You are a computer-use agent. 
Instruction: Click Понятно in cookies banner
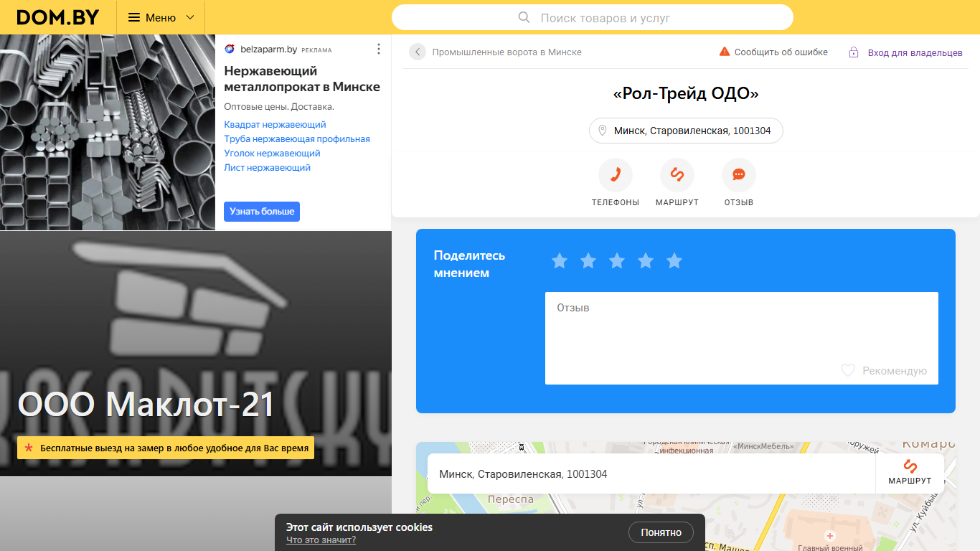coord(661,532)
